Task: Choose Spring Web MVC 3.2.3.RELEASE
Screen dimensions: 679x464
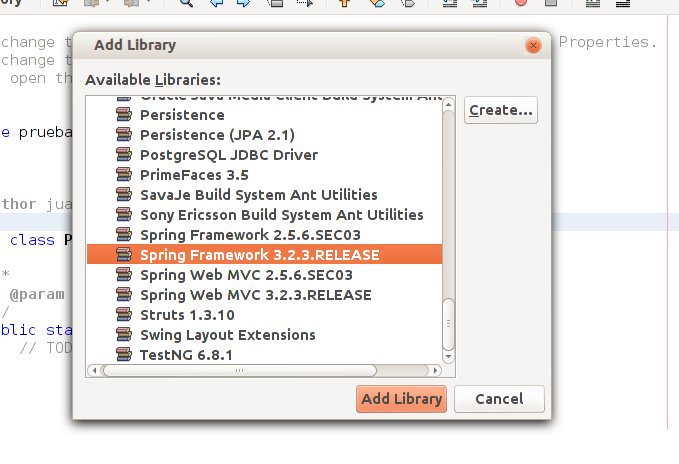Action: coord(264,294)
